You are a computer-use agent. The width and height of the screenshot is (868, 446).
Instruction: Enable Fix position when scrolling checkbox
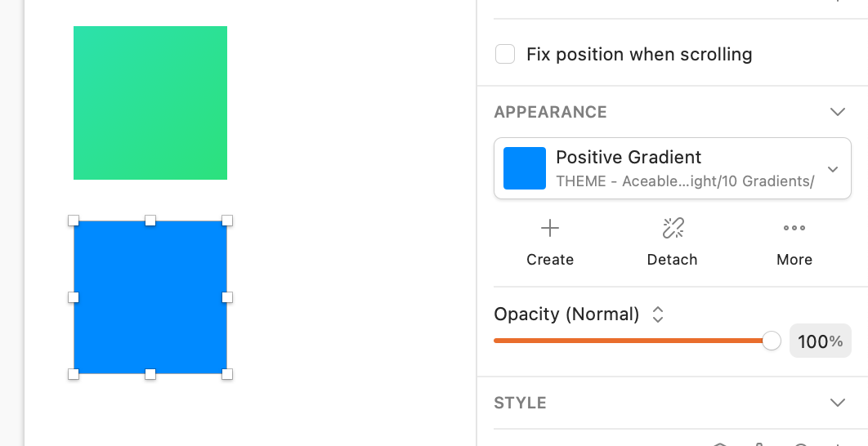point(505,55)
